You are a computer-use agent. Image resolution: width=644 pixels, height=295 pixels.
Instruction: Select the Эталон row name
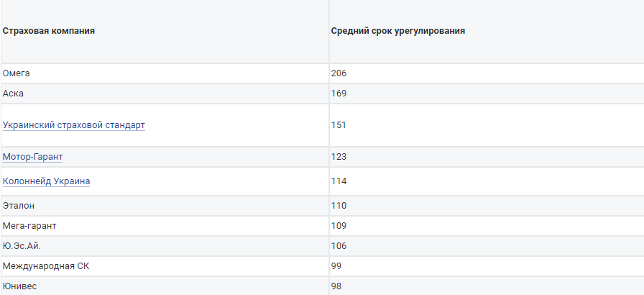click(19, 206)
